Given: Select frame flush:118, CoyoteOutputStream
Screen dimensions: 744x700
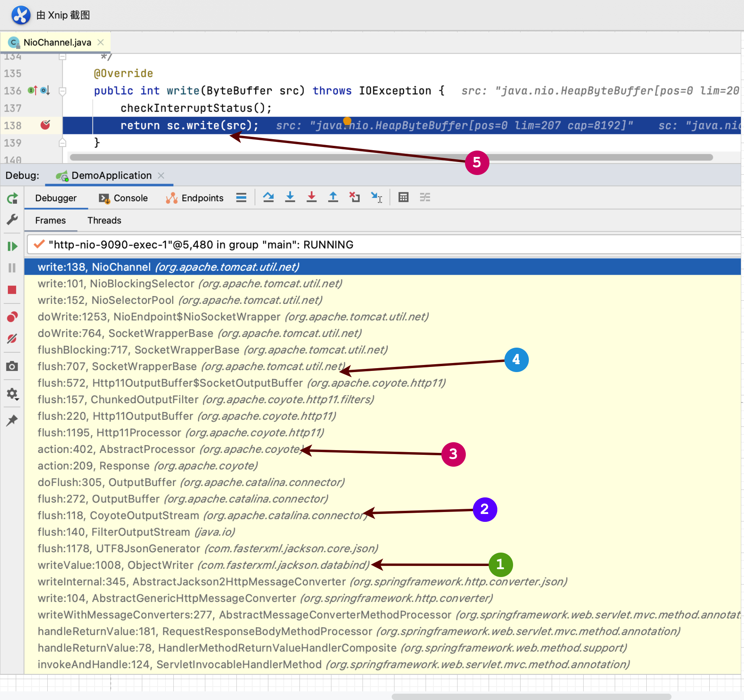Looking at the screenshot, I should click(382, 515).
